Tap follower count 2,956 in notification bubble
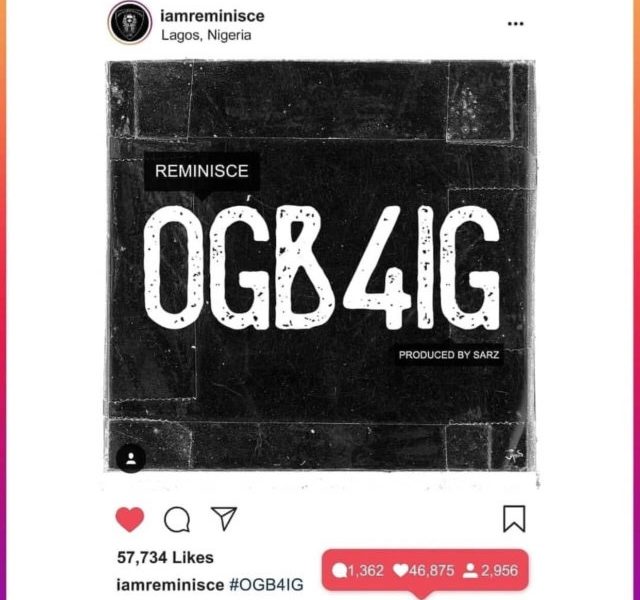 click(x=491, y=570)
